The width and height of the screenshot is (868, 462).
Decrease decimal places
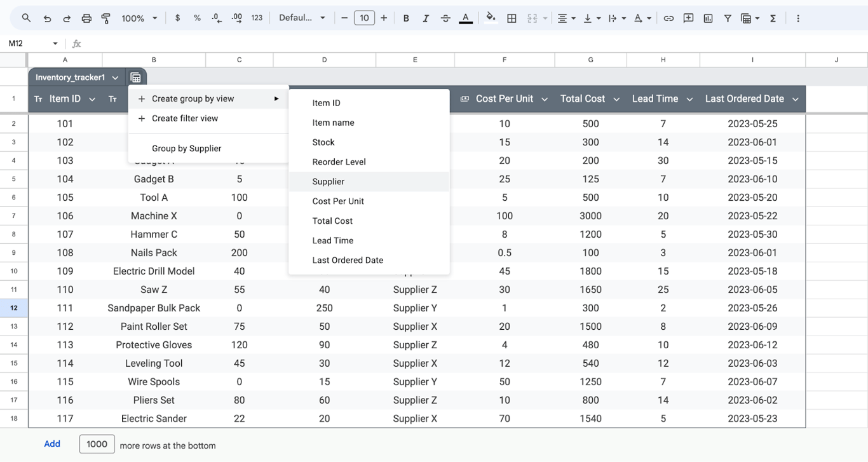217,18
